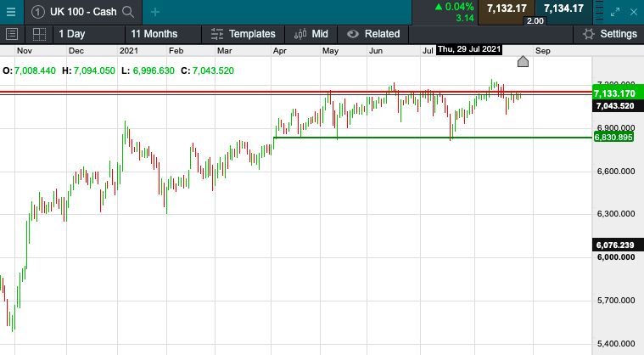
Task: Open the 11 Months range dropdown
Action: point(163,34)
